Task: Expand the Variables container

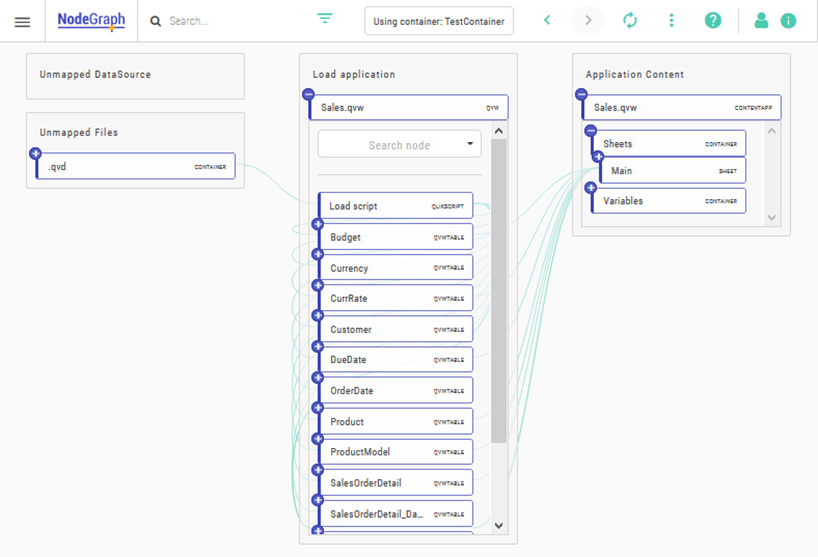Action: tap(591, 188)
